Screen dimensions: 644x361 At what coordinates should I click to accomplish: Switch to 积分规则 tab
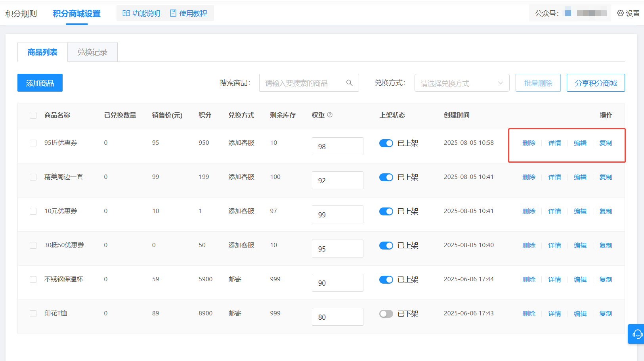[21, 13]
